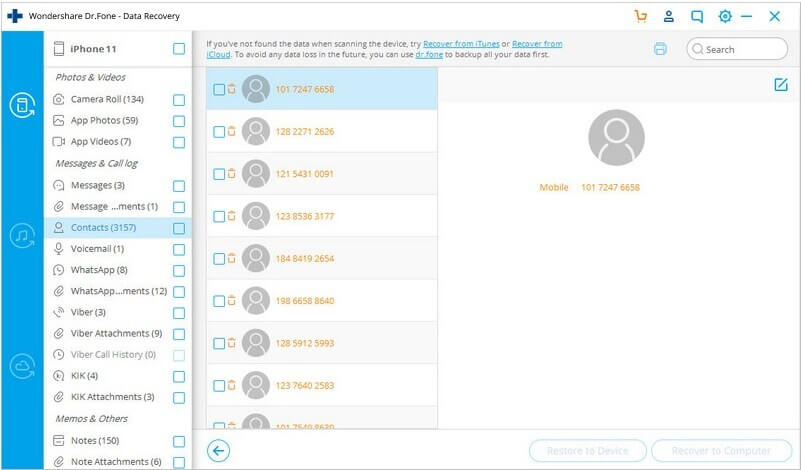Open Message ...ments (1) category
The width and height of the screenshot is (801, 470).
[114, 206]
